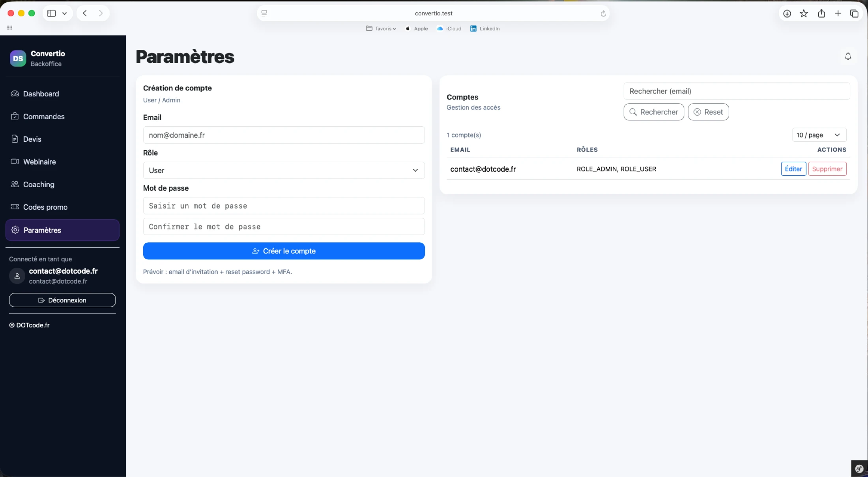Click the 1 compte(s) count text
Screen dimensions: 868x477
point(464,135)
